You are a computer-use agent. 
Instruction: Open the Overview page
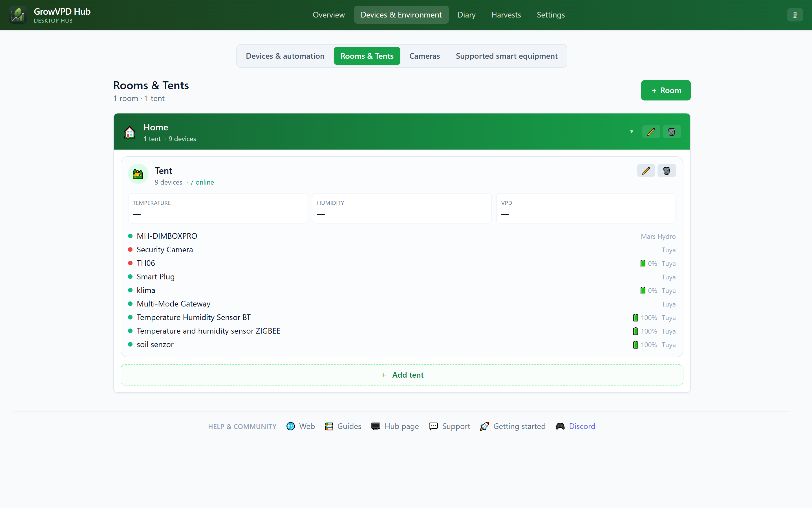[x=328, y=15]
